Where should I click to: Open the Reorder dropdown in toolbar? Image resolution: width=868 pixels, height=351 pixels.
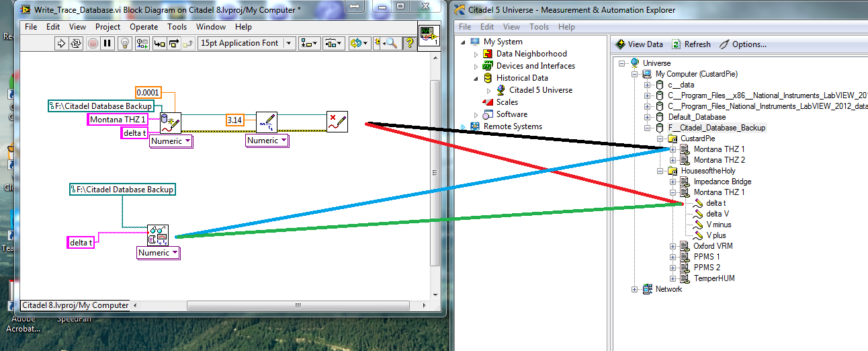pyautogui.click(x=359, y=43)
